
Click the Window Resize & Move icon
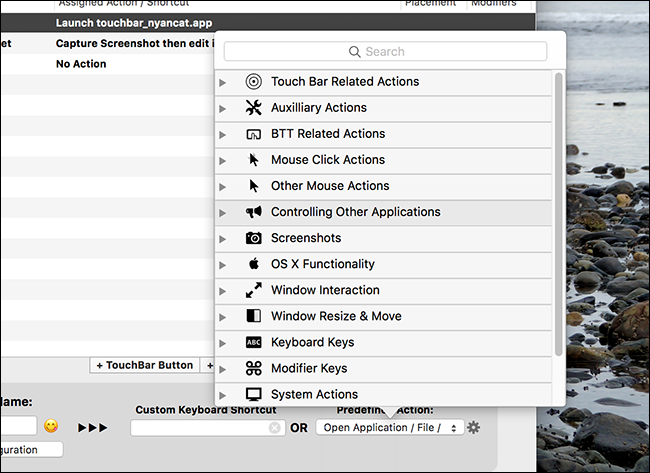253,316
